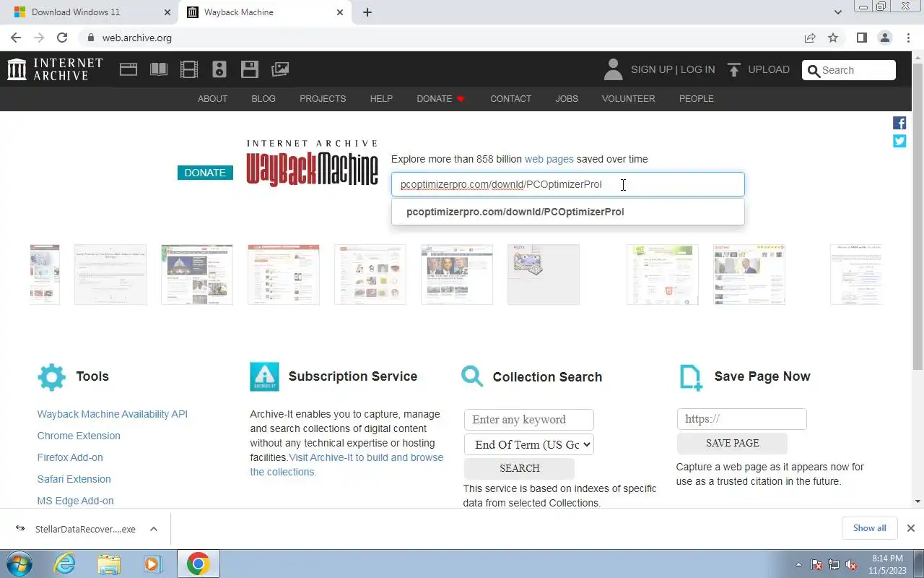This screenshot has height=578, width=924.
Task: Toggle the browser side panel icon
Action: coord(861,38)
